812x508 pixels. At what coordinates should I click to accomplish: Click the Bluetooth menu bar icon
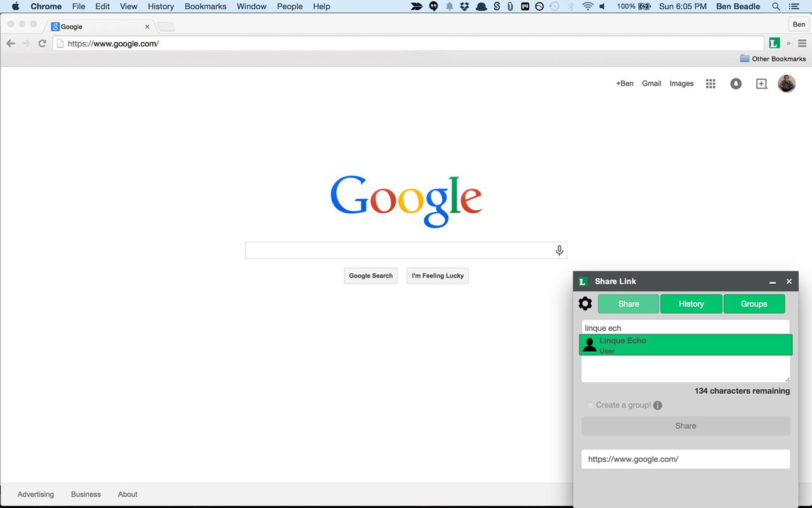571,6
